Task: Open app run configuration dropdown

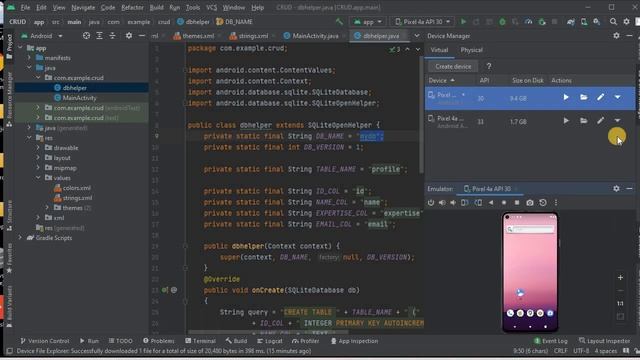Action: coord(368,22)
